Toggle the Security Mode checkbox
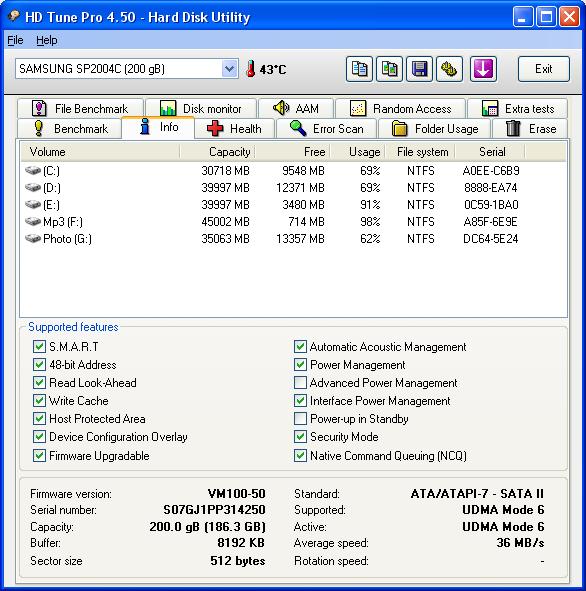 tap(300, 436)
